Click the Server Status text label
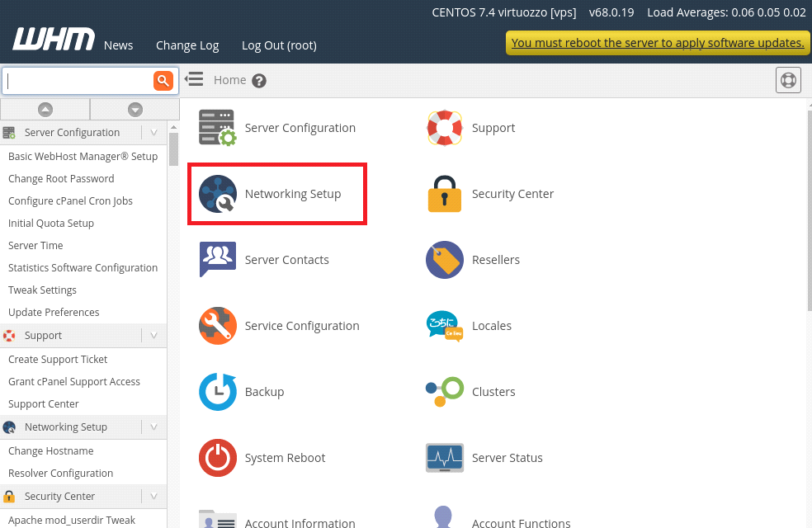This screenshot has width=812, height=528. tap(507, 458)
